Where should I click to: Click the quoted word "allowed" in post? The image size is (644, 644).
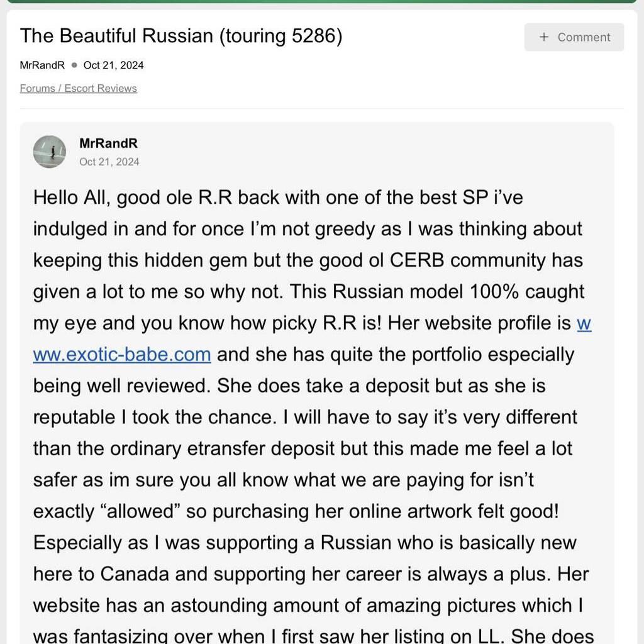138,511
